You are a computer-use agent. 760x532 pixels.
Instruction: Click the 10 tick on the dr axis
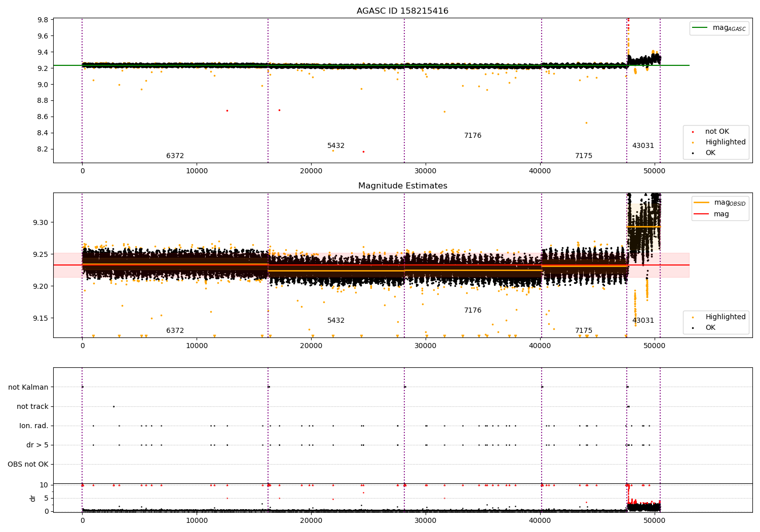coord(44,485)
